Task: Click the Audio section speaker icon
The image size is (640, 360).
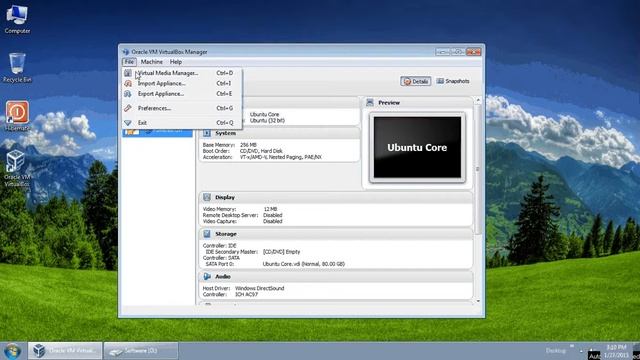Action: pyautogui.click(x=207, y=276)
